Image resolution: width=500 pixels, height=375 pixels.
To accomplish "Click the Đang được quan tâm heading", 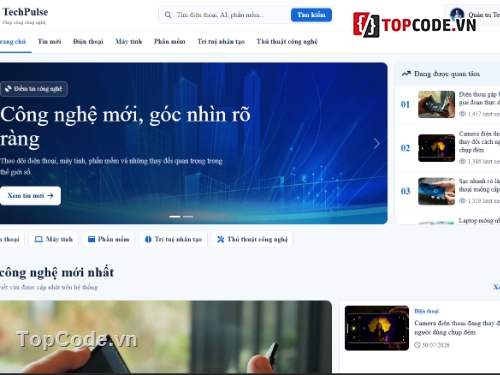I will coord(447,74).
